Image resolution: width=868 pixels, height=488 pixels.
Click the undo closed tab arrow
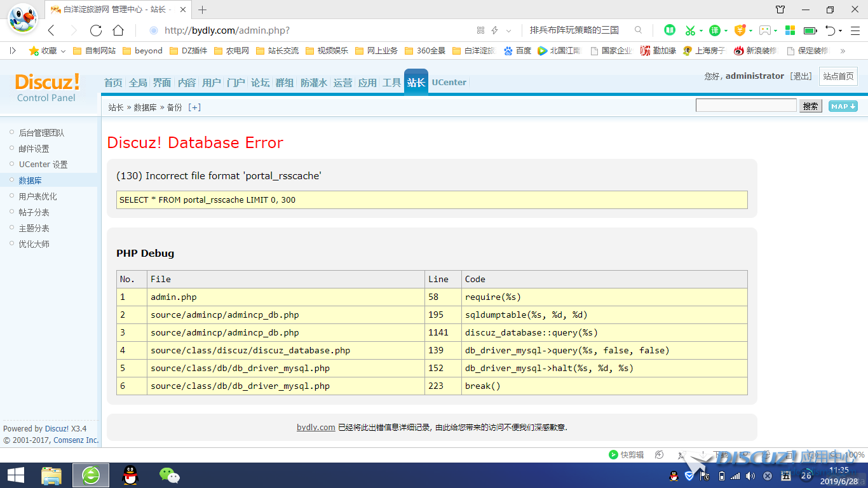[x=831, y=30]
